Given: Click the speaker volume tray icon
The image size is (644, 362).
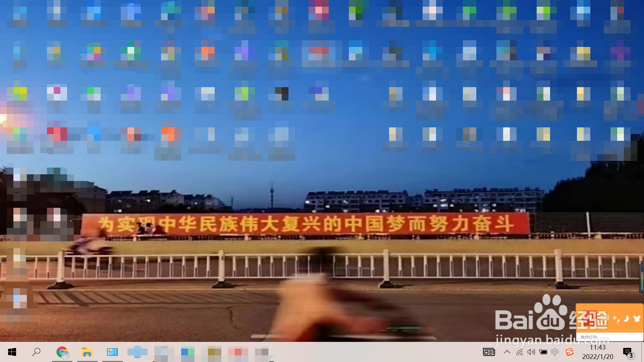Looking at the screenshot, I should tap(531, 352).
